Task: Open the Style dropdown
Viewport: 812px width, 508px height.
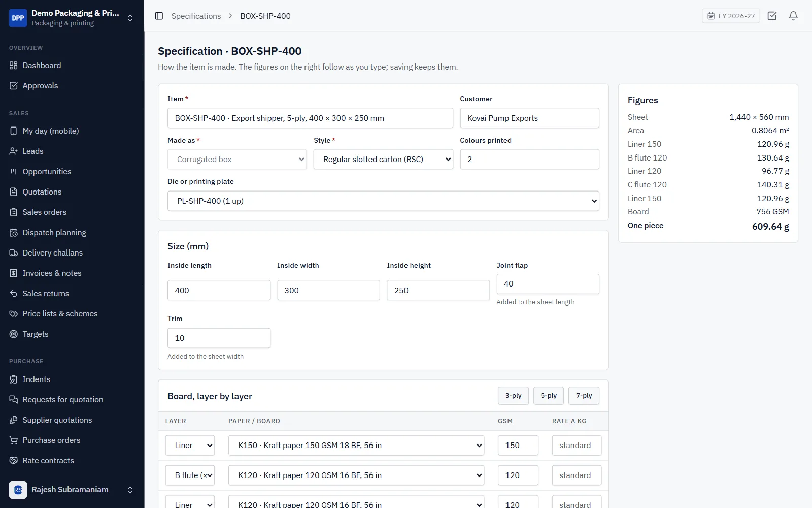Action: [383, 160]
